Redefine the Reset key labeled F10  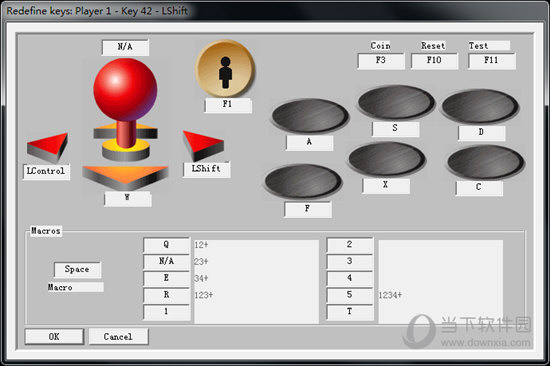point(434,61)
